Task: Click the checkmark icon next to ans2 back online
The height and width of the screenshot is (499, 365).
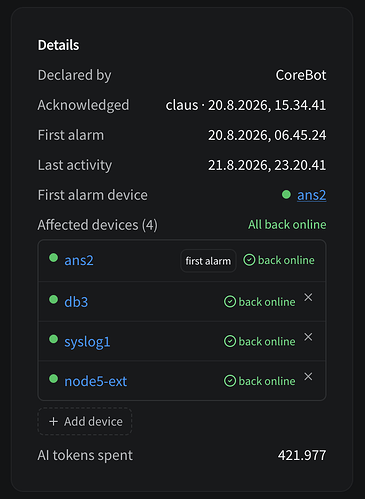Action: 249,260
